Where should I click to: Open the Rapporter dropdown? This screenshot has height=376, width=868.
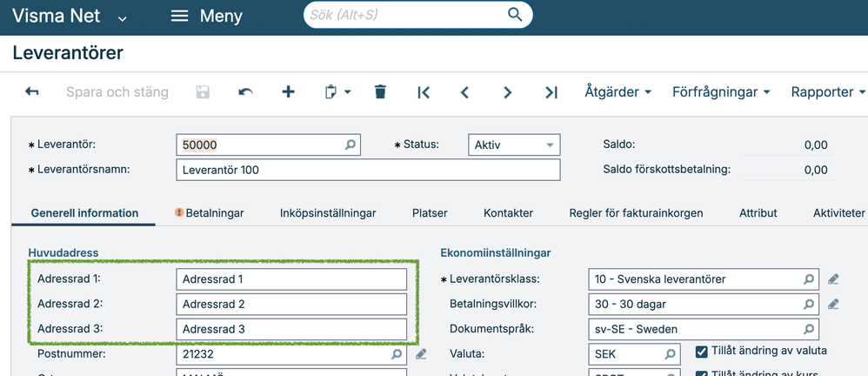(827, 91)
